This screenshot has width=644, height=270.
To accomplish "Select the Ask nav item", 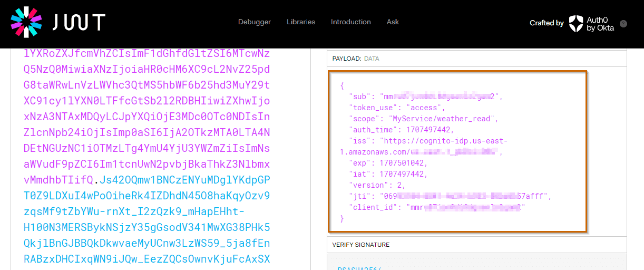I will click(x=393, y=22).
